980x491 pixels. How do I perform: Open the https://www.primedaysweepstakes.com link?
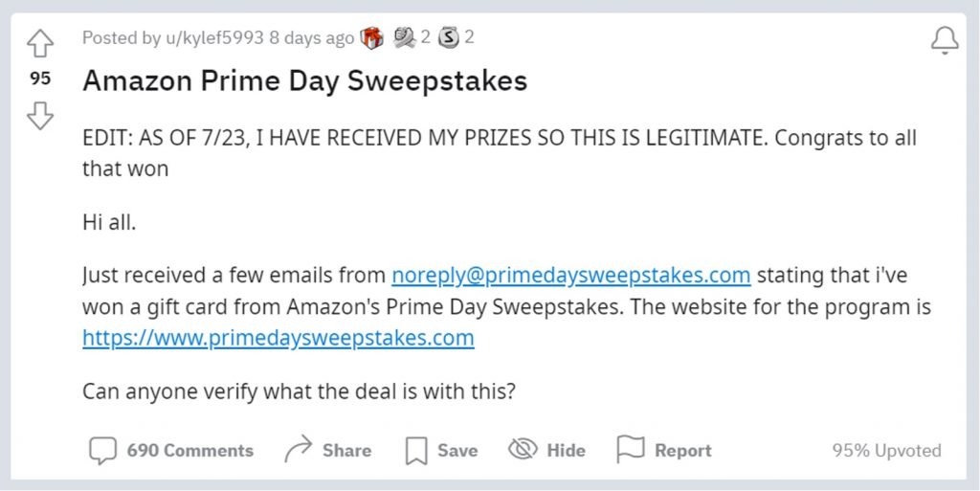278,338
